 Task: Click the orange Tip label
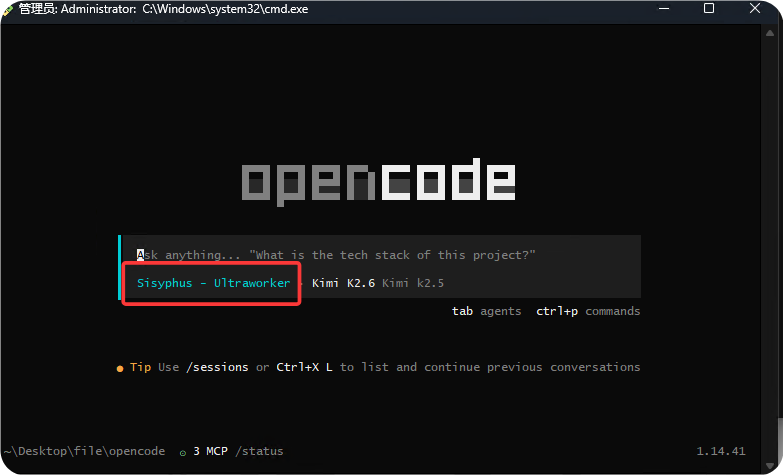pos(140,367)
